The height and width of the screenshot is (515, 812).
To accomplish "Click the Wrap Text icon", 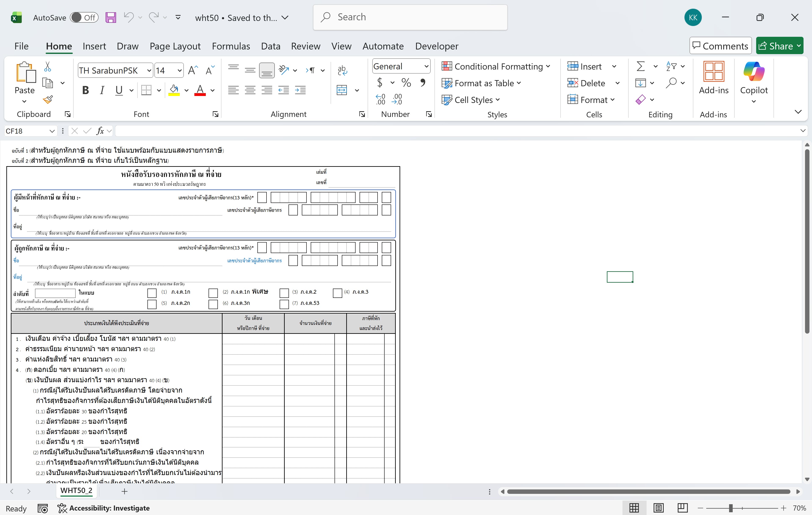I will (x=342, y=70).
